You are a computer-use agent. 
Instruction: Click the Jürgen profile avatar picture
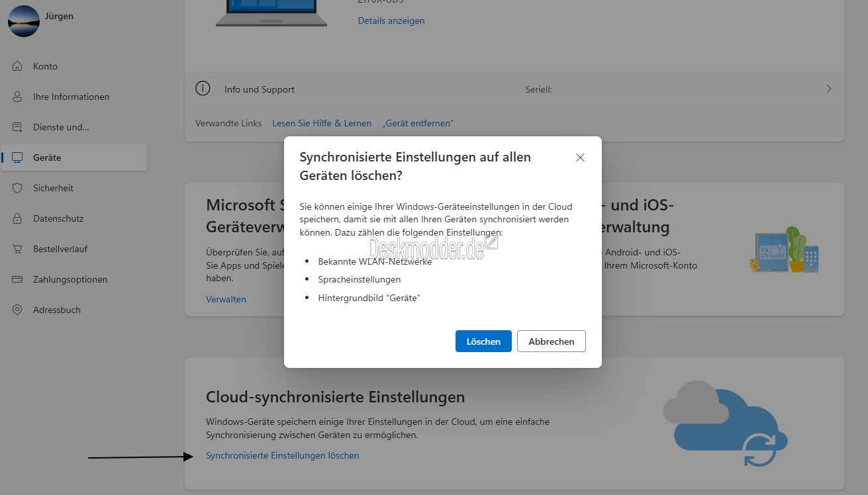24,21
